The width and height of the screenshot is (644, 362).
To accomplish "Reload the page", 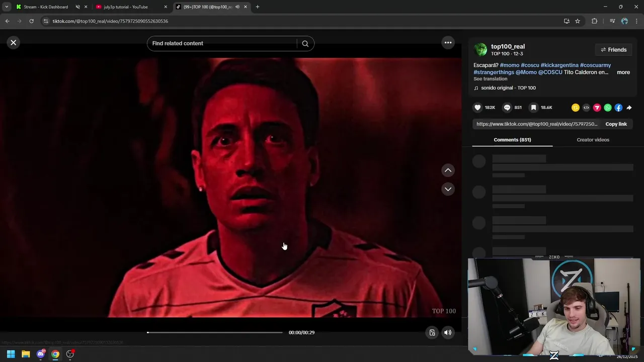I will [x=31, y=21].
